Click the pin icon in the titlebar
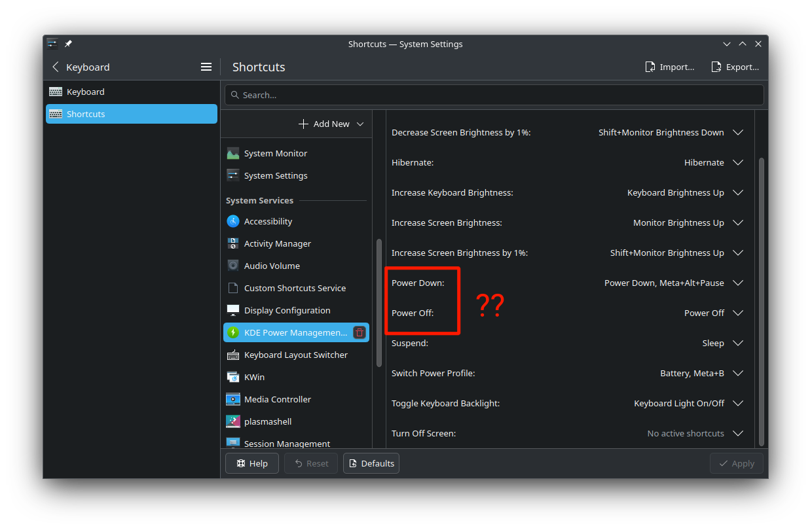 (x=68, y=43)
